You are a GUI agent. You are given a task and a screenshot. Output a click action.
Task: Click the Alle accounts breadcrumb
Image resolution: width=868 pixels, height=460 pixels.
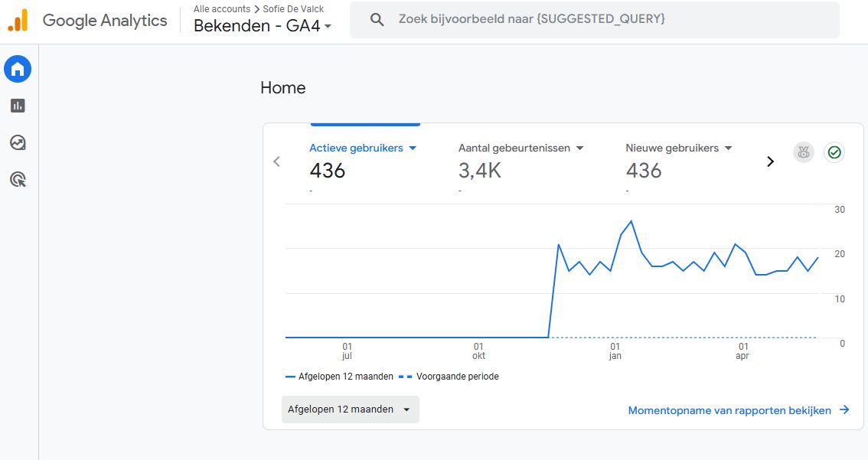[x=221, y=9]
